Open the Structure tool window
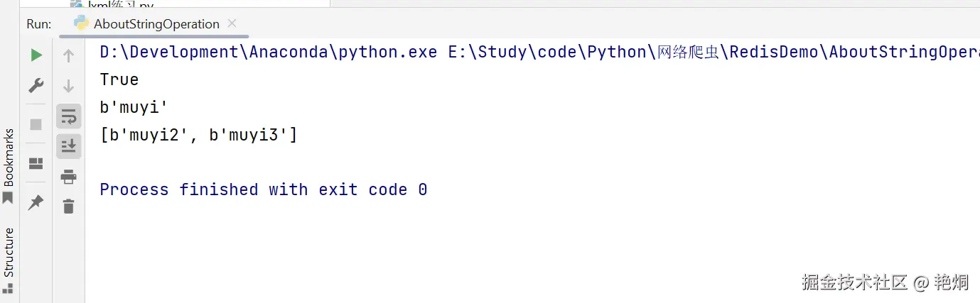 click(9, 259)
